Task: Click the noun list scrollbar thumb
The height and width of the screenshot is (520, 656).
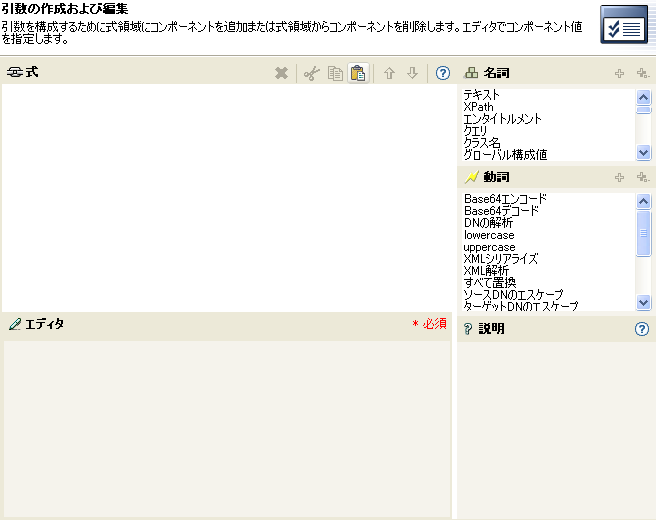Action: (643, 110)
